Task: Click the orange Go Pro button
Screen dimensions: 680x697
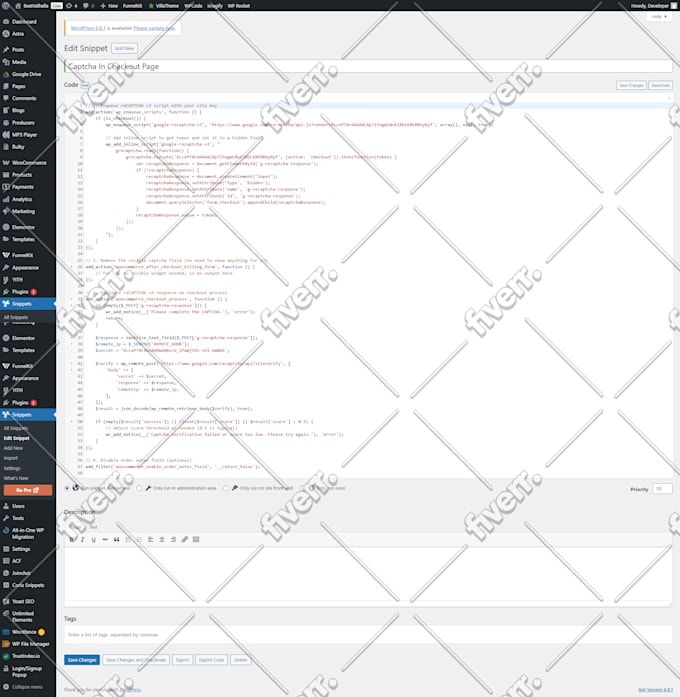Action: pos(28,490)
